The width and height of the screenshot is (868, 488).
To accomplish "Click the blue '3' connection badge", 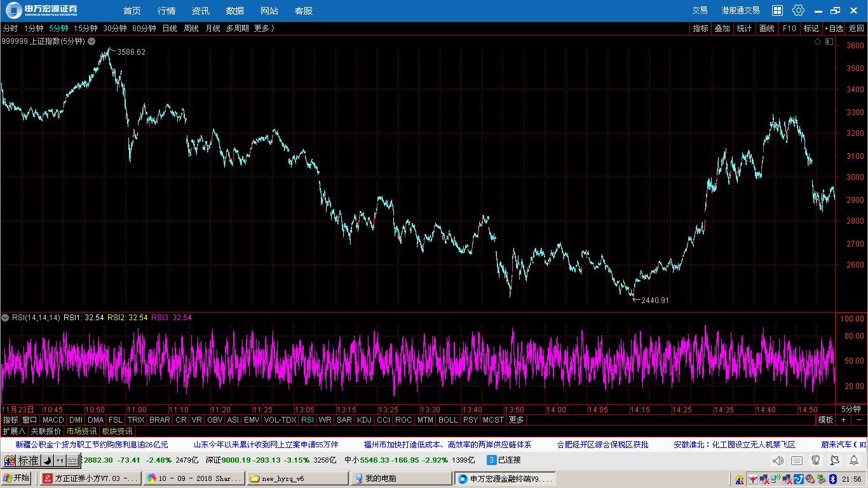I will [x=491, y=459].
